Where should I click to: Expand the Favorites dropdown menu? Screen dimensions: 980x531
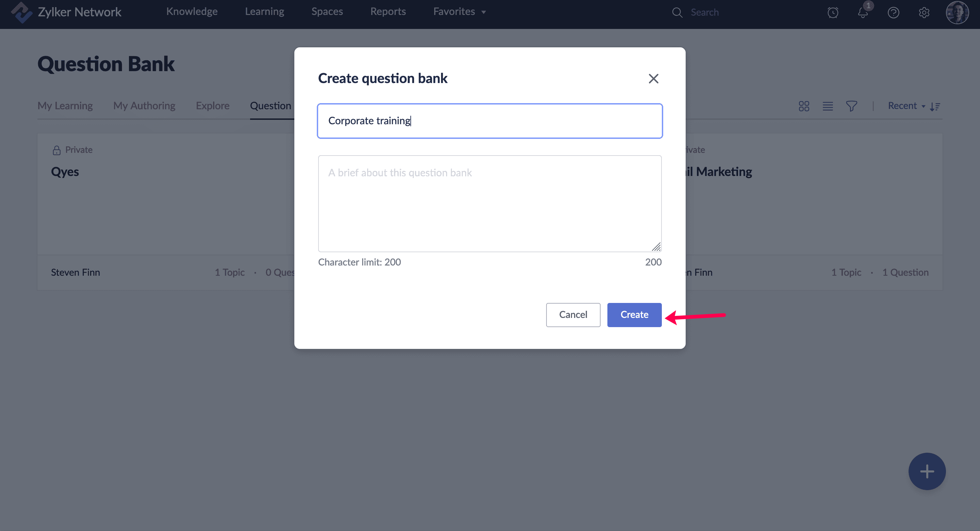click(459, 12)
